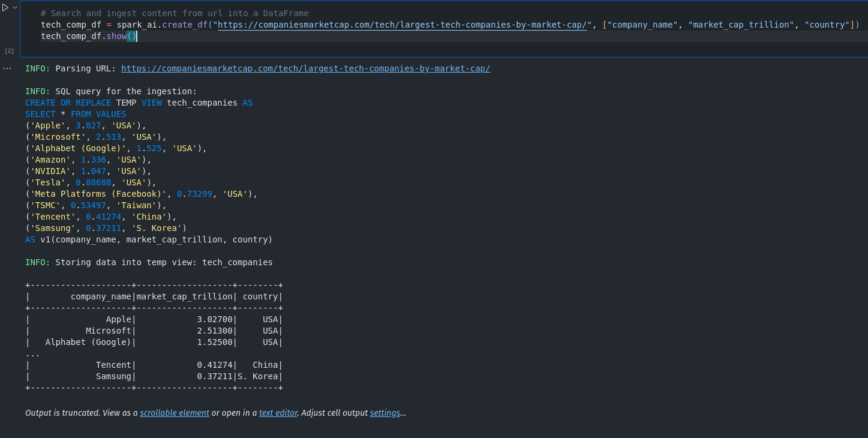This screenshot has height=438, width=868.
Task: Click table value 2.51300 for Microsoft
Action: [x=215, y=331]
